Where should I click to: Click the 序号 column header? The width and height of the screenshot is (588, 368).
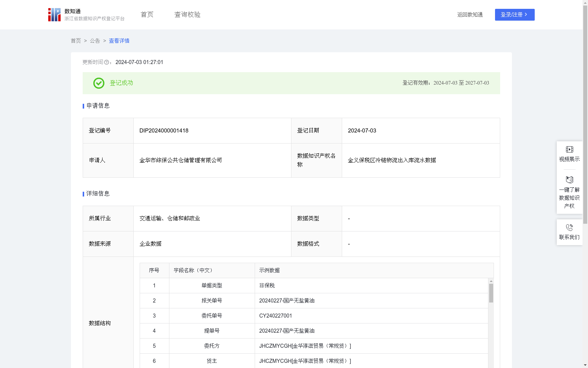tap(154, 270)
